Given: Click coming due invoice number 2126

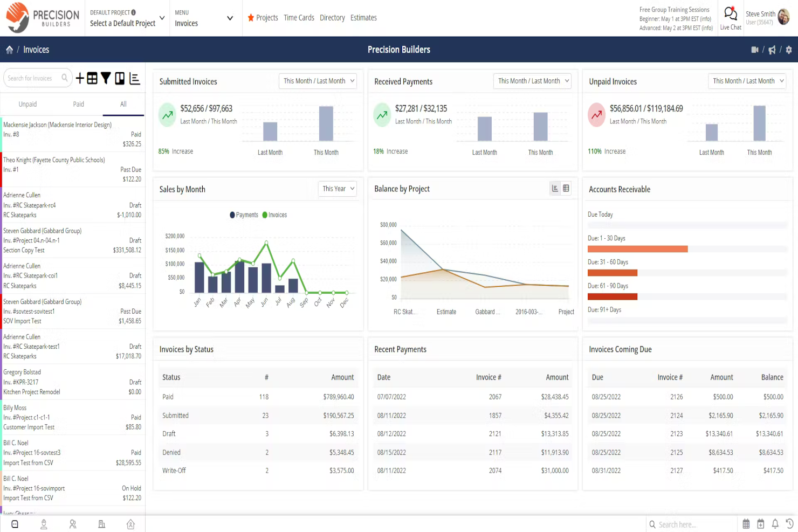Looking at the screenshot, I should point(676,397).
